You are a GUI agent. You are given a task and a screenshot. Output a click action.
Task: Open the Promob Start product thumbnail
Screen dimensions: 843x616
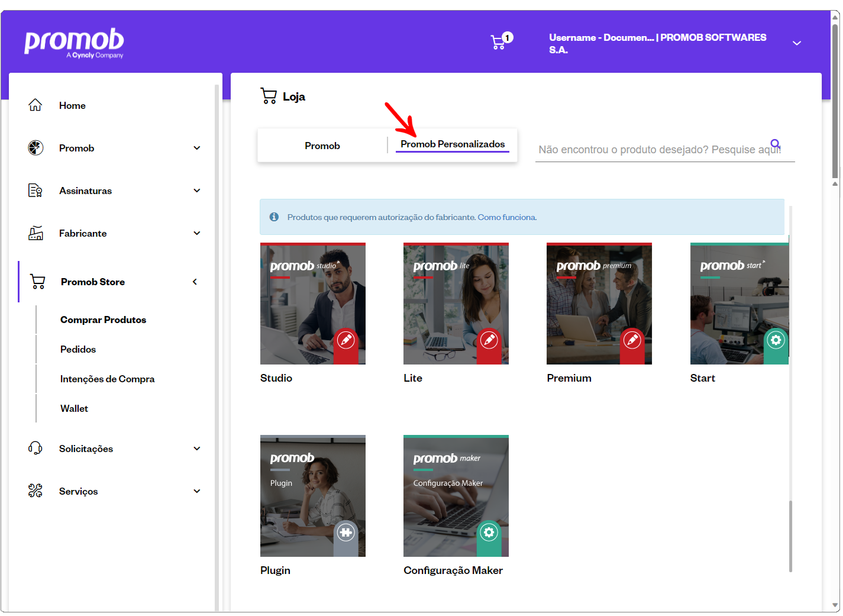[739, 304]
